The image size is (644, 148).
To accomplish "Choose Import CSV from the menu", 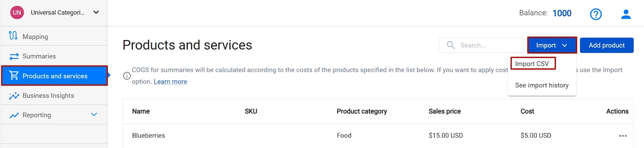I will point(532,64).
